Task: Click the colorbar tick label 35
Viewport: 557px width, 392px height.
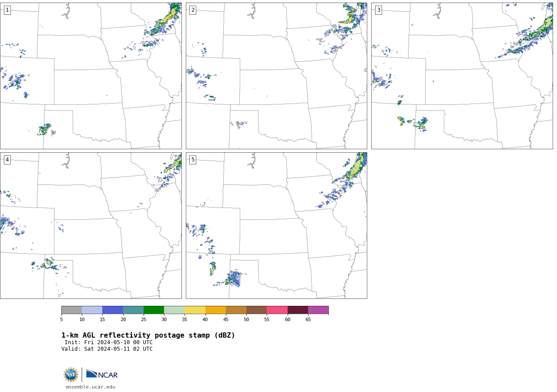Action: pyautogui.click(x=185, y=320)
